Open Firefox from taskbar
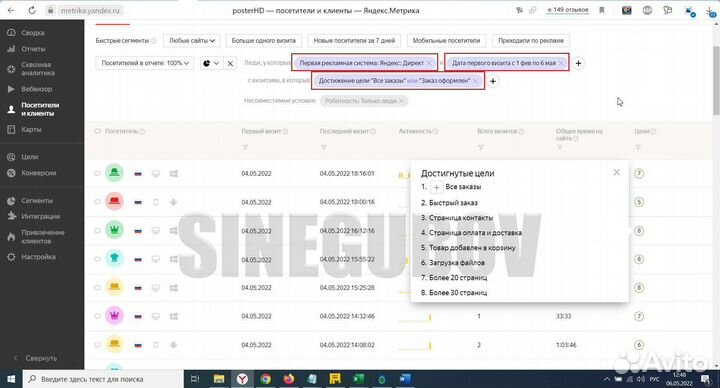The width and height of the screenshot is (720, 388). (x=289, y=379)
